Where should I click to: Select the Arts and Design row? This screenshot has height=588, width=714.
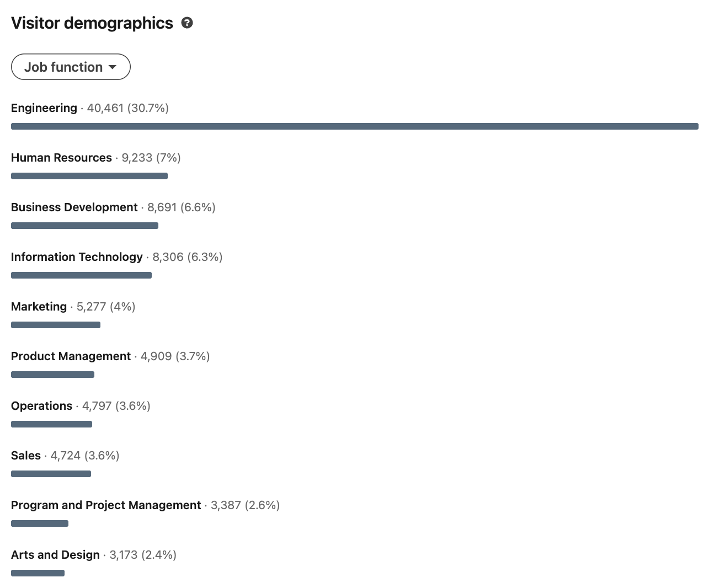pos(55,555)
